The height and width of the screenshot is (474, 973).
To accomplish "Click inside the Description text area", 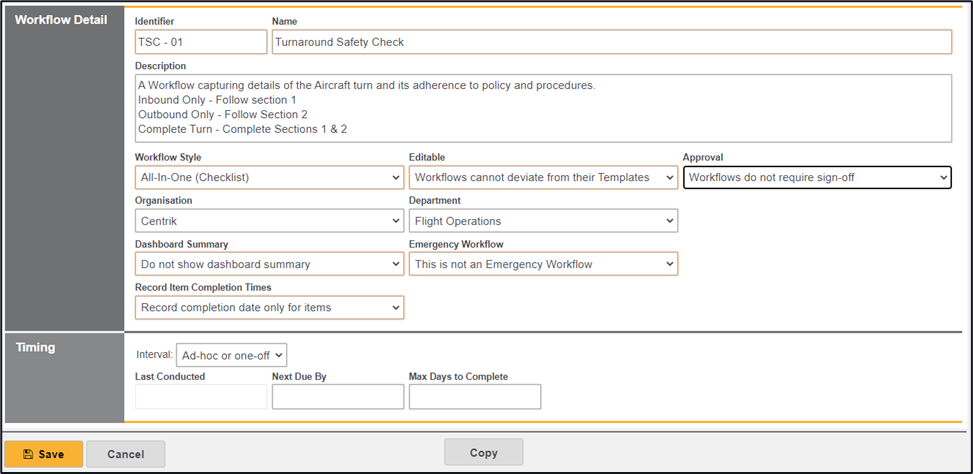I will pos(543,108).
